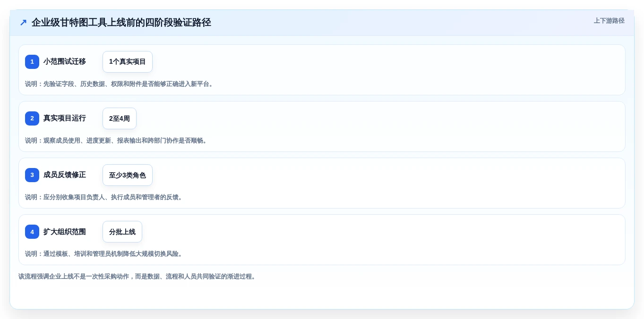644x319 pixels.
Task: Select the 至少3类角色 tag
Action: coord(128,175)
